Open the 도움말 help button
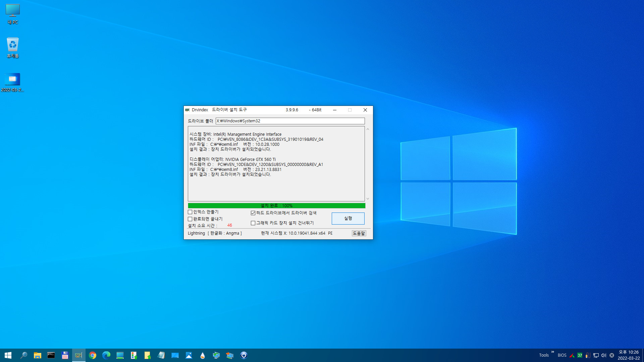The width and height of the screenshot is (644, 362). pos(359,233)
